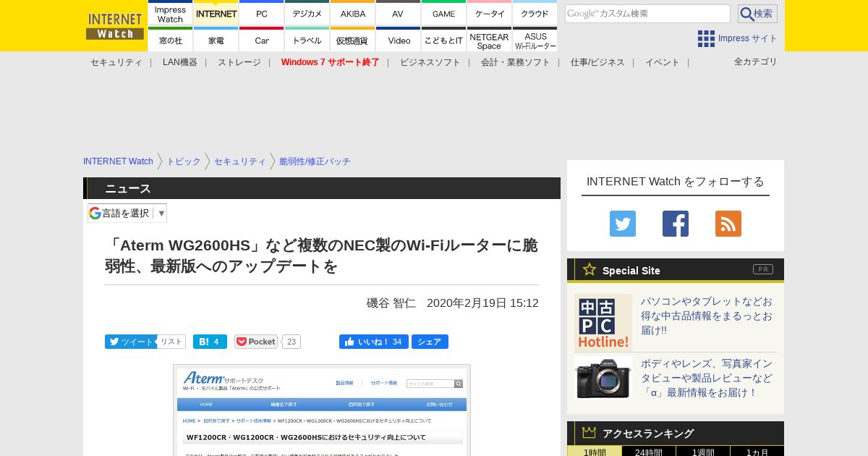868x456 pixels.
Task: Select the 1時間 ranking tab
Action: click(595, 452)
